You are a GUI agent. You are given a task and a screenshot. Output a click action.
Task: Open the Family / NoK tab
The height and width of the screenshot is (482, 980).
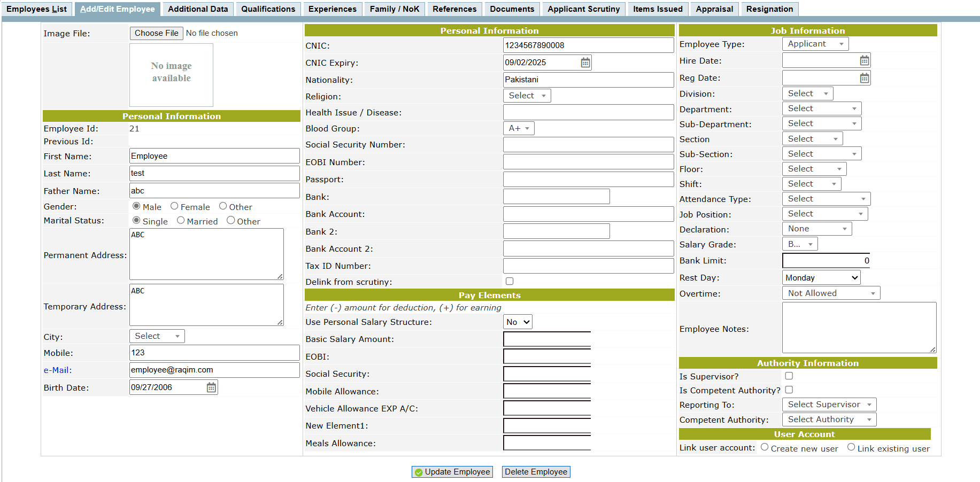394,9
